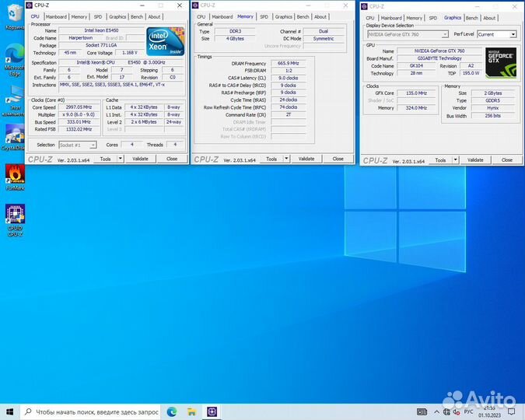Open the This PC desktop icon
Screen dimensions: 525x420
click(x=13, y=100)
